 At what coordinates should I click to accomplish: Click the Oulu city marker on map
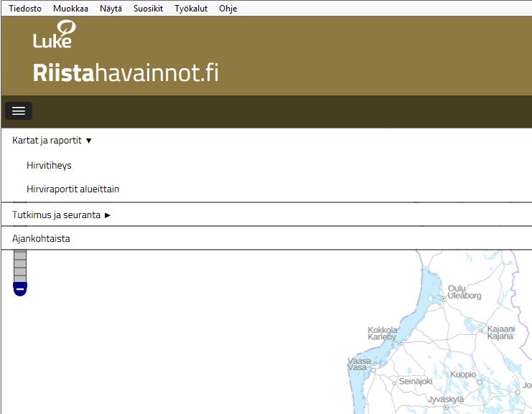point(444,298)
